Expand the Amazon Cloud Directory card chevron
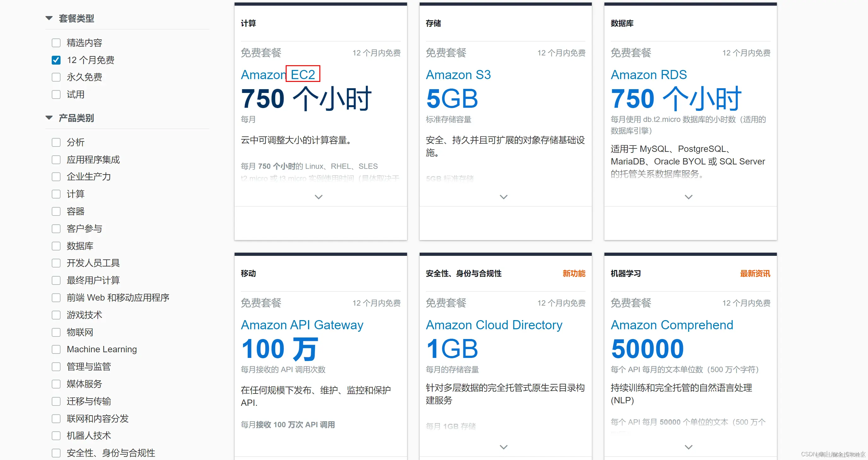 [504, 447]
